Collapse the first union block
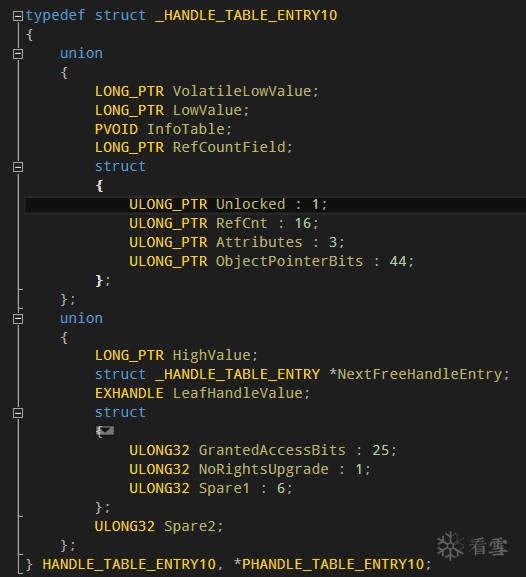This screenshot has height=577, width=526. [18, 54]
